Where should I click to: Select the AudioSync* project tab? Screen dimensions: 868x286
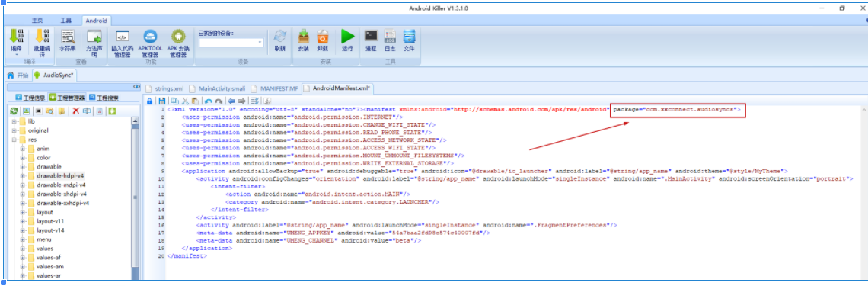click(54, 75)
